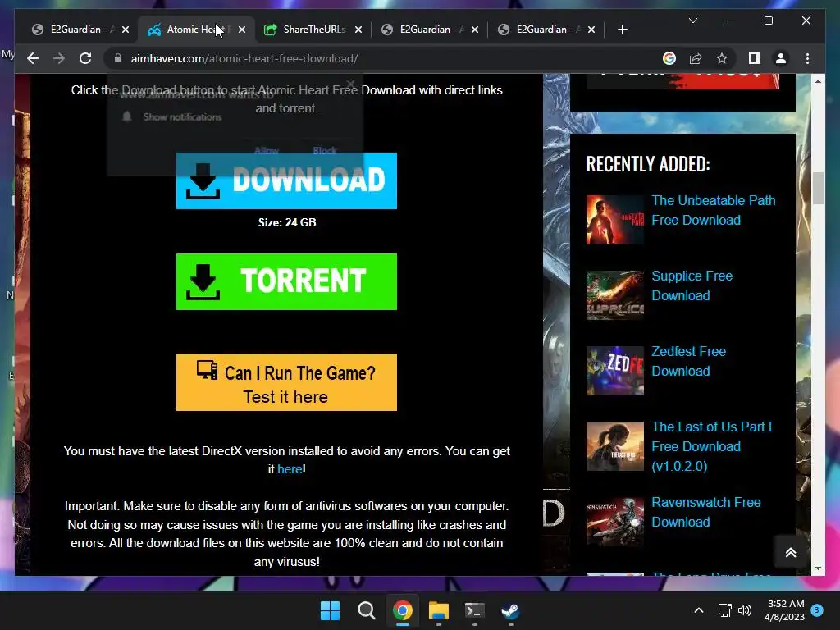The image size is (840, 630).
Task: Expand the tab search chevron
Action: click(x=692, y=21)
